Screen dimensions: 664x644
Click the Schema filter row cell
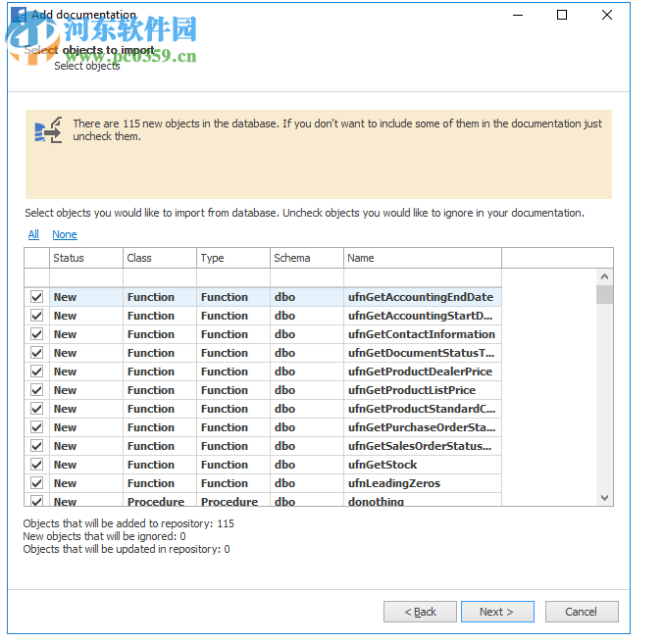click(307, 277)
